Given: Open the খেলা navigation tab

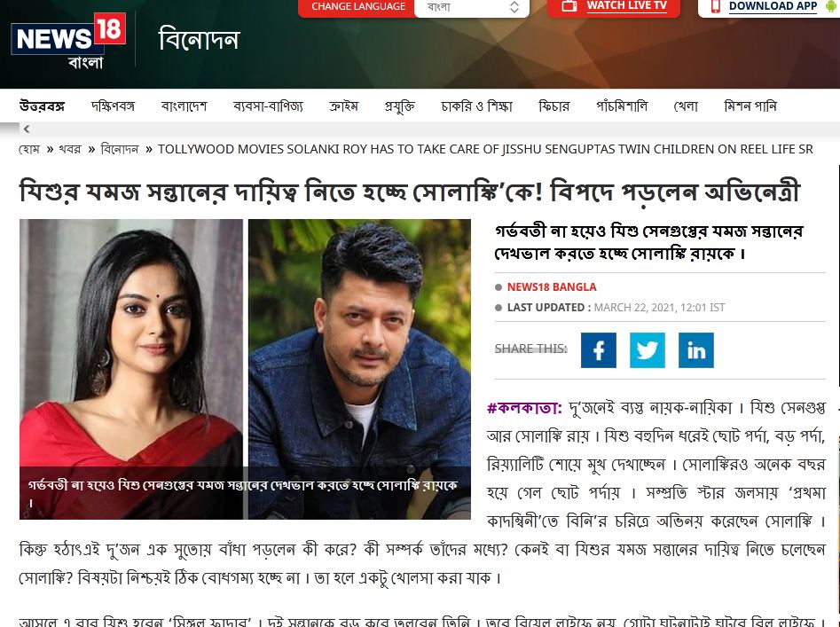Looking at the screenshot, I should click(686, 106).
